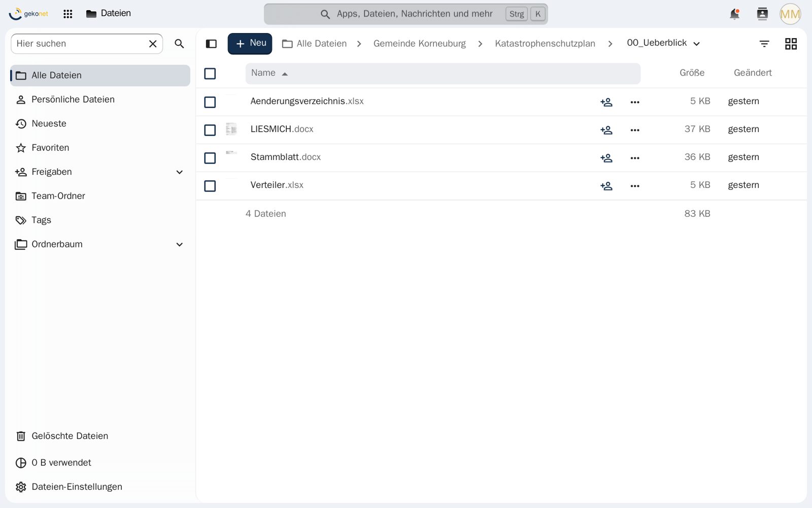Image resolution: width=812 pixels, height=508 pixels.
Task: Click the Neu button
Action: point(250,44)
